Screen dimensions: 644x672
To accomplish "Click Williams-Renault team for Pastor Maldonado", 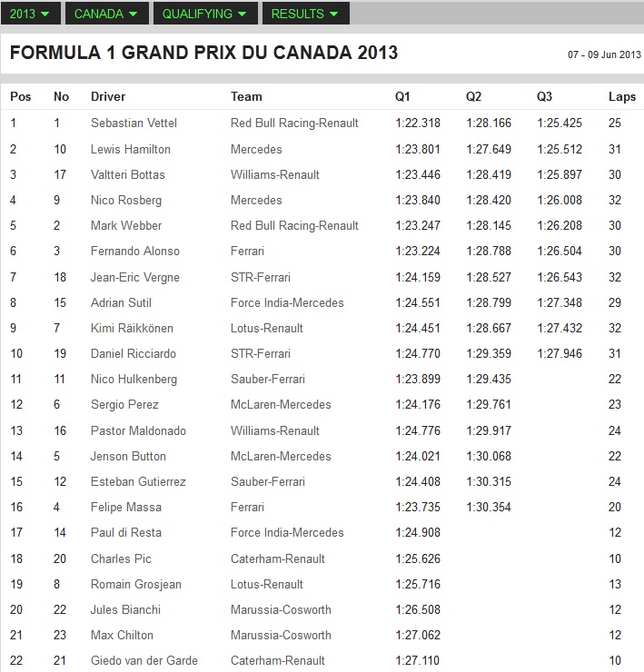I will (275, 430).
